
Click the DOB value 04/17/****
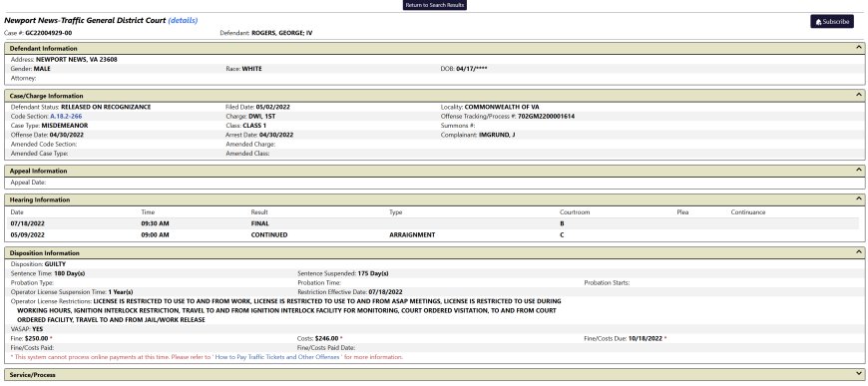click(x=472, y=69)
